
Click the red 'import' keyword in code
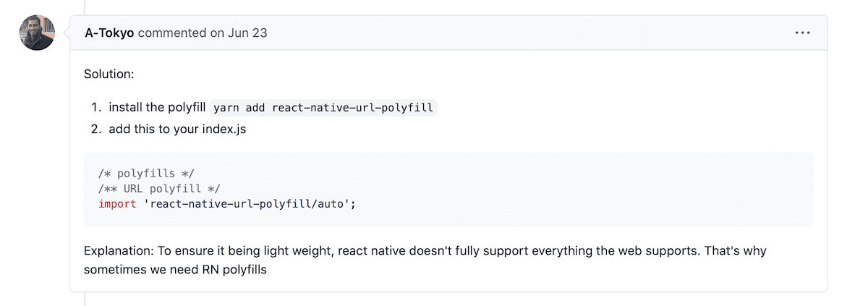click(117, 203)
